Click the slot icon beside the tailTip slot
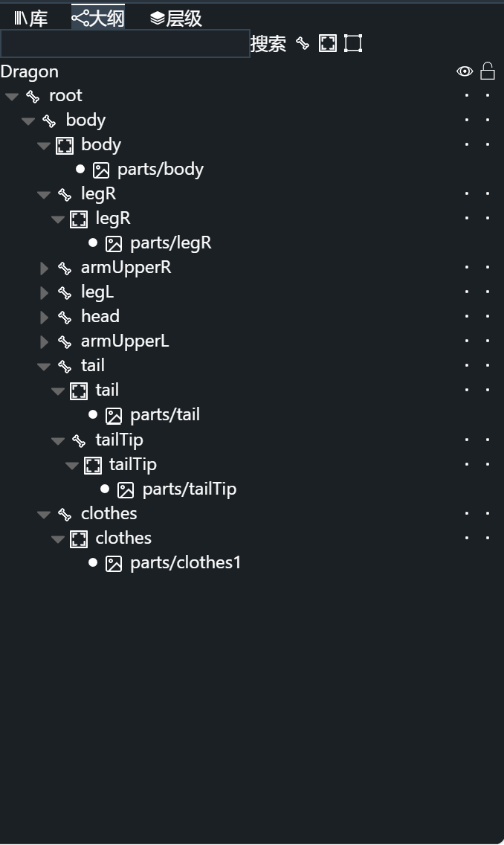The height and width of the screenshot is (845, 504). [93, 465]
